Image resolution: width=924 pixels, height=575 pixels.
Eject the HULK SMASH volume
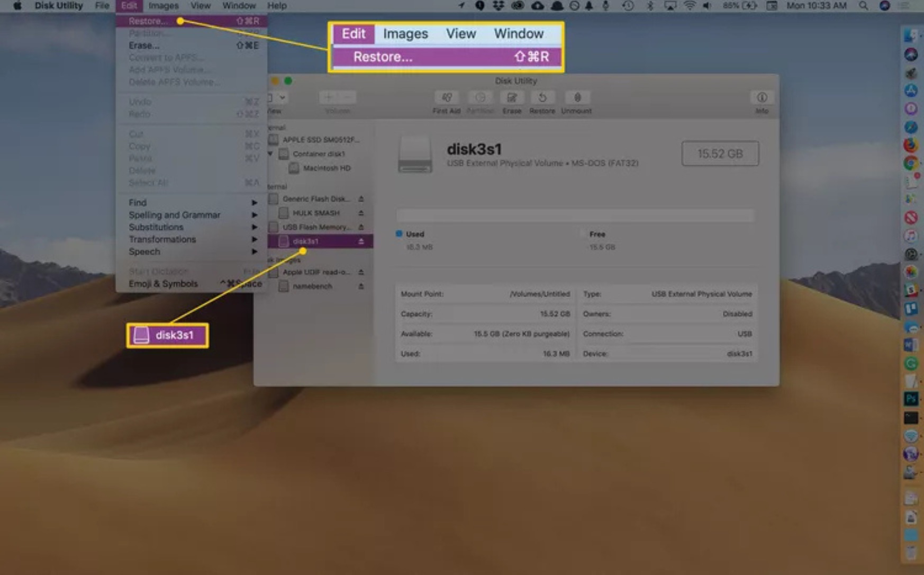(361, 213)
